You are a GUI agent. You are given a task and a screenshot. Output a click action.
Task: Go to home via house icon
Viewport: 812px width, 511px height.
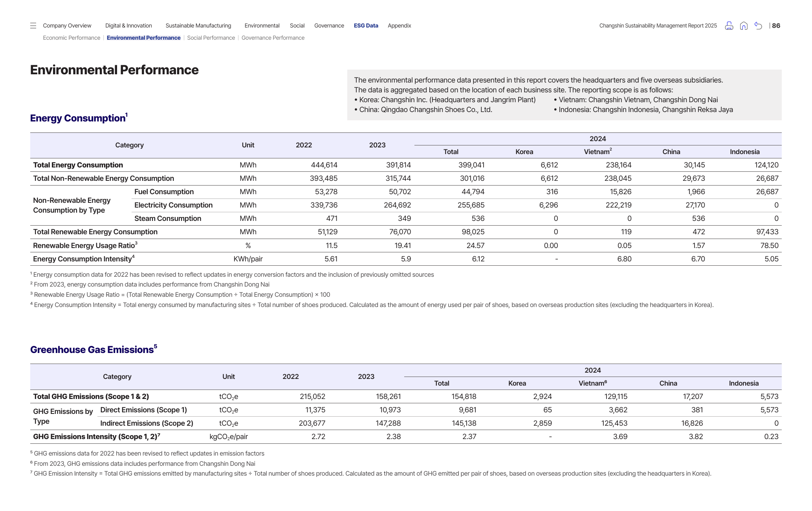pos(744,26)
